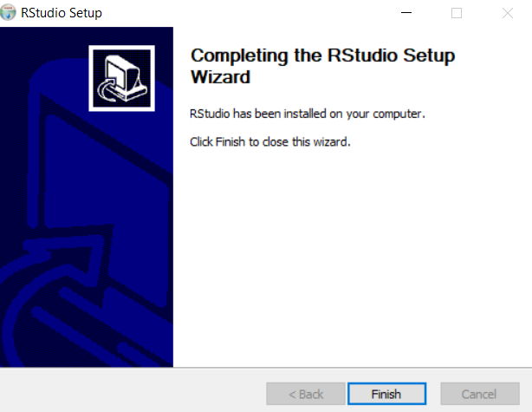Close the setup window with X

tap(508, 13)
